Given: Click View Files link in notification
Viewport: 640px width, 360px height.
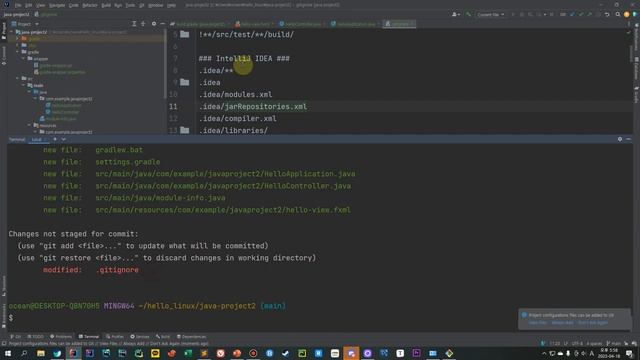Looking at the screenshot, I should coord(538,323).
